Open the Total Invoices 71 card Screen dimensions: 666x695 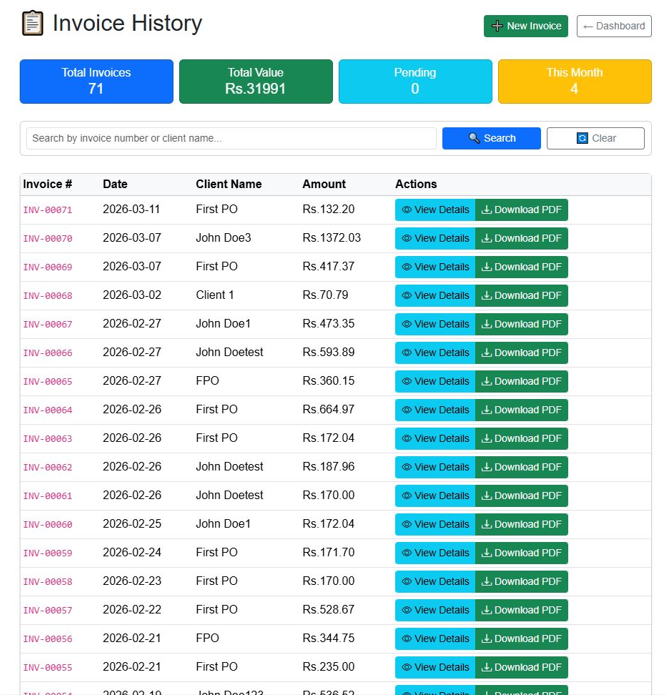tap(97, 82)
